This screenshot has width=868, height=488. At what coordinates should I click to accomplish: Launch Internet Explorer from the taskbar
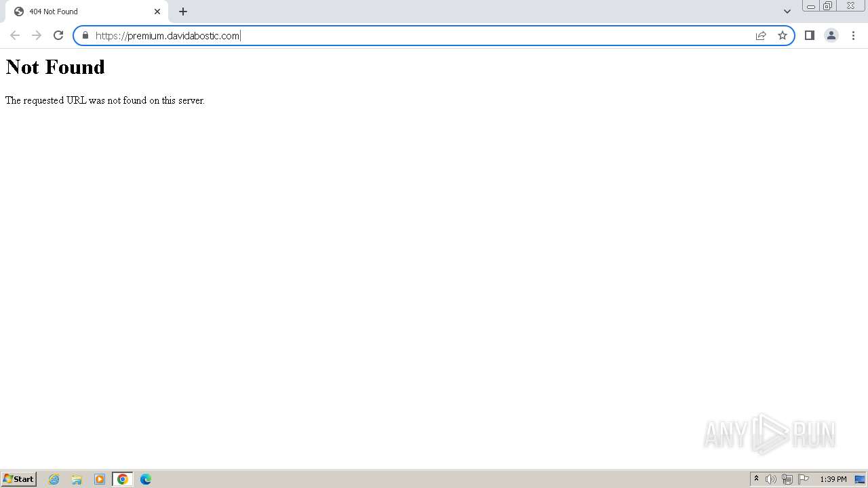click(x=54, y=479)
